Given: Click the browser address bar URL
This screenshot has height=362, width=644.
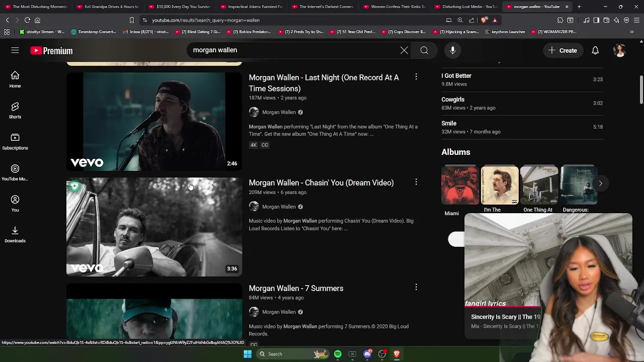Looking at the screenshot, I should [x=206, y=20].
